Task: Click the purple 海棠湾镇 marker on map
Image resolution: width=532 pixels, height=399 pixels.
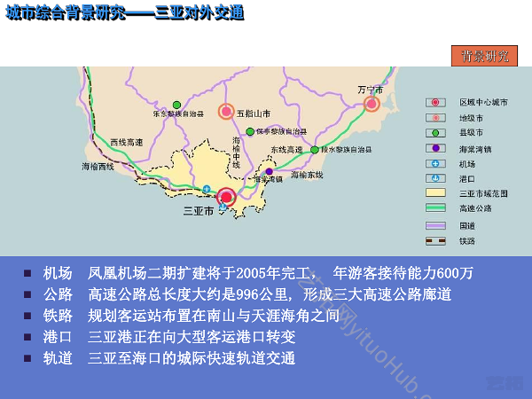Action: tap(269, 171)
